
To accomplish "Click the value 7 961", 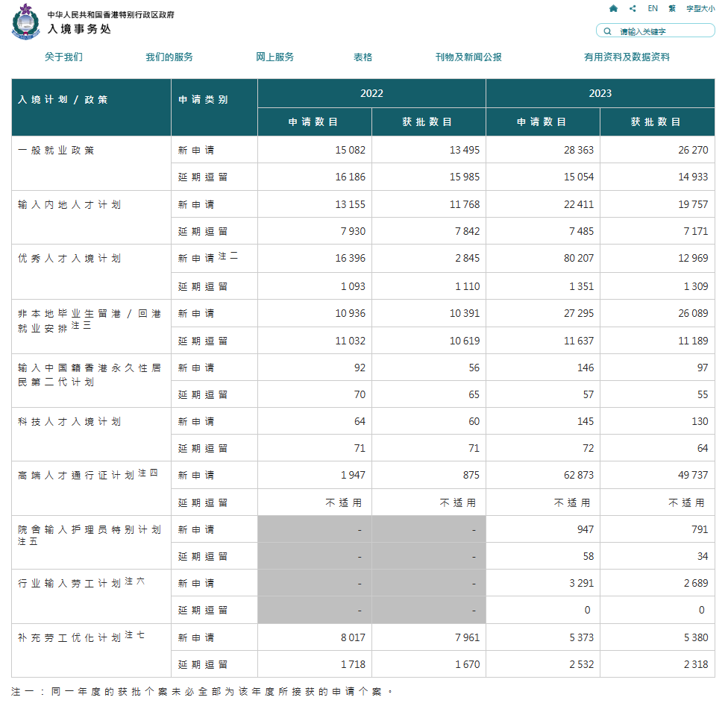I will tap(467, 638).
